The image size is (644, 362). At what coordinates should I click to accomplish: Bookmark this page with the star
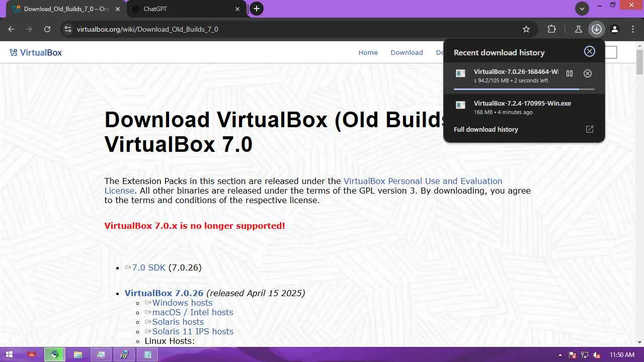point(526,29)
